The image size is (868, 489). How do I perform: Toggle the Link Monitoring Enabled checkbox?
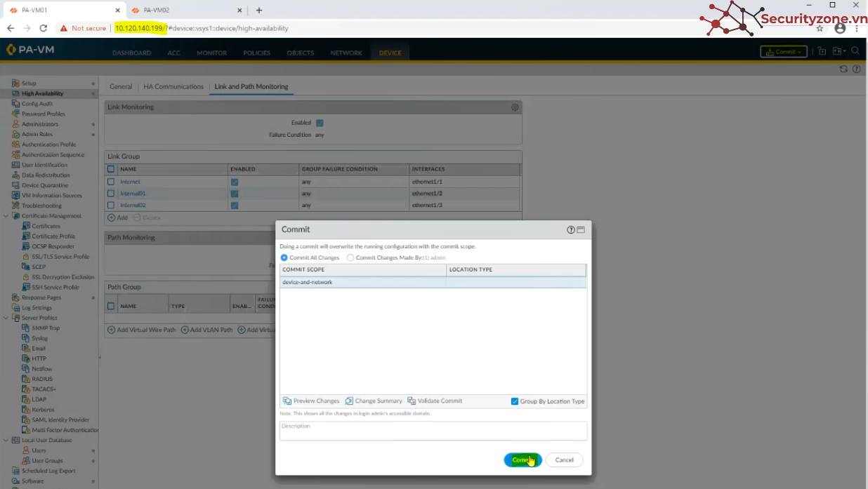(320, 123)
